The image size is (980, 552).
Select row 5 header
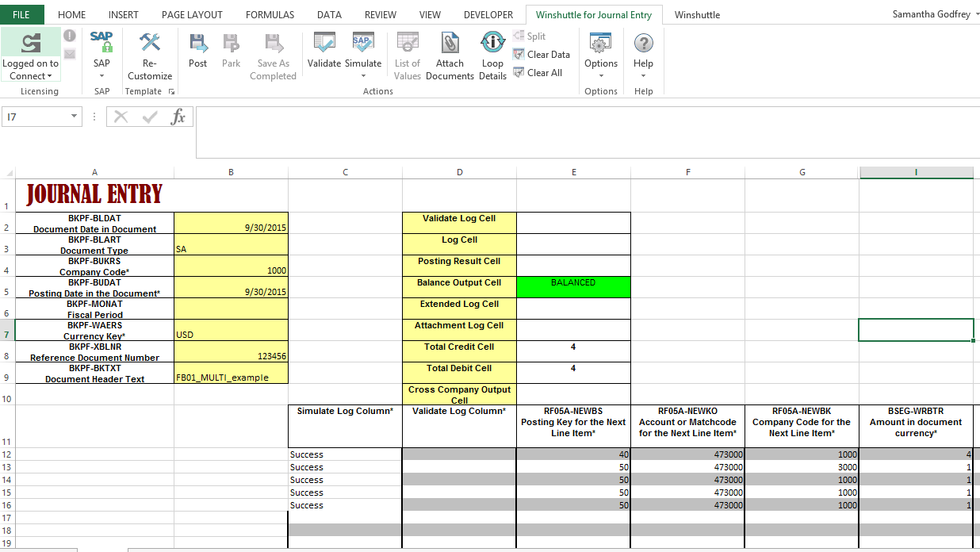point(7,287)
